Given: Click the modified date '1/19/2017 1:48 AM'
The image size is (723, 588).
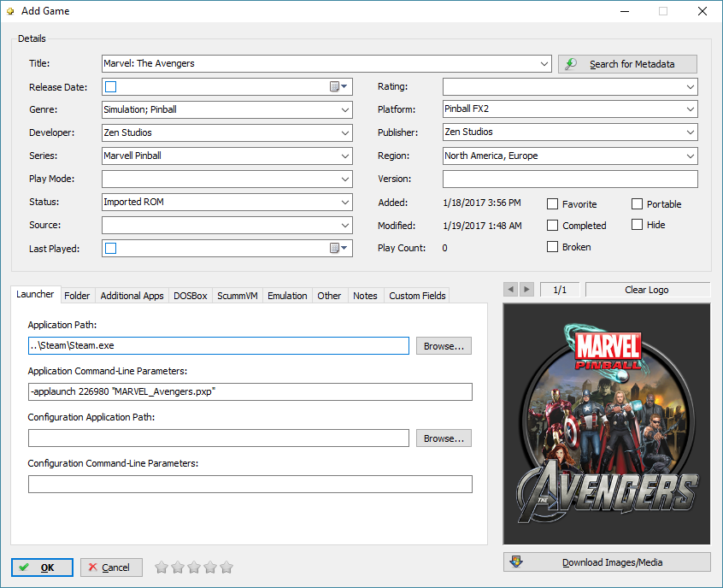Looking at the screenshot, I should [x=482, y=226].
